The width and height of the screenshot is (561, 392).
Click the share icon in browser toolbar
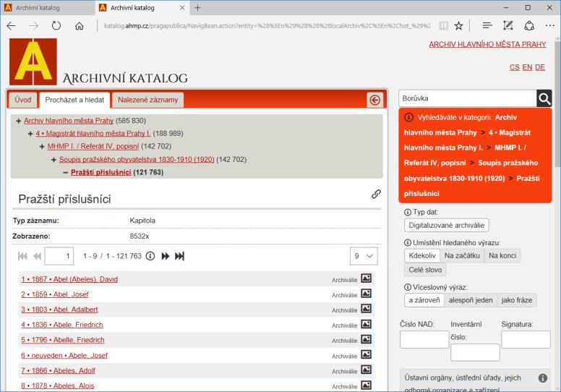coord(528,25)
